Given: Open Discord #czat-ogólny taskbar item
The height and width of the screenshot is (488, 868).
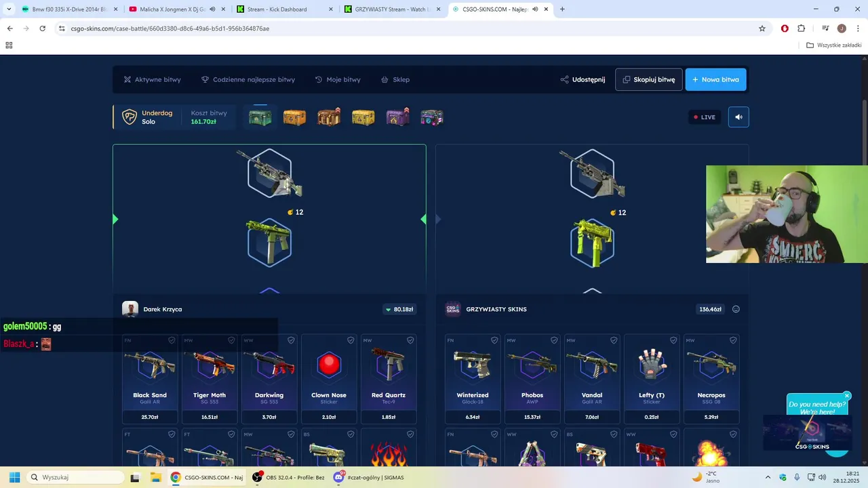Looking at the screenshot, I should pos(370,477).
